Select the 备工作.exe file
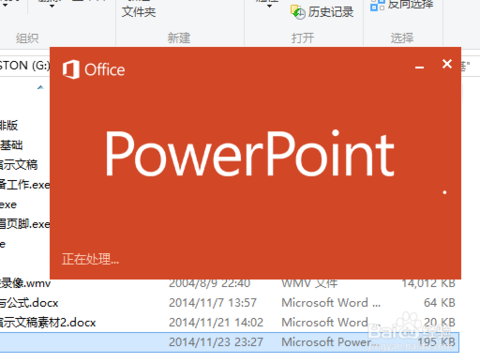480x363 pixels. tap(25, 184)
